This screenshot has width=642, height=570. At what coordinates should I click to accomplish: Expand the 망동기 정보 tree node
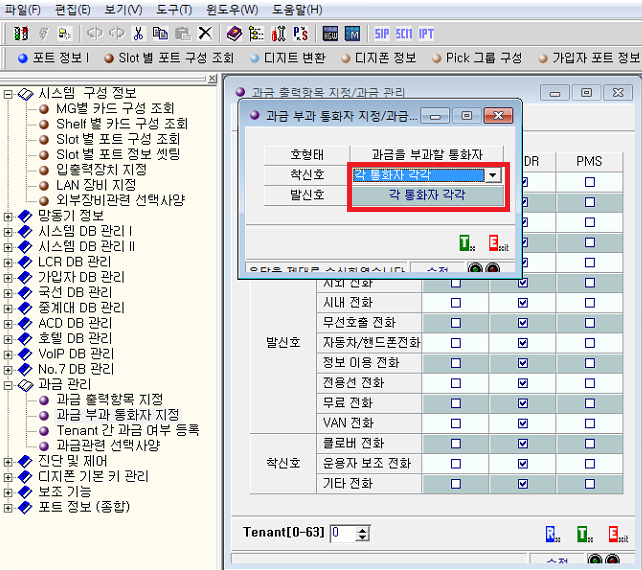click(8, 216)
